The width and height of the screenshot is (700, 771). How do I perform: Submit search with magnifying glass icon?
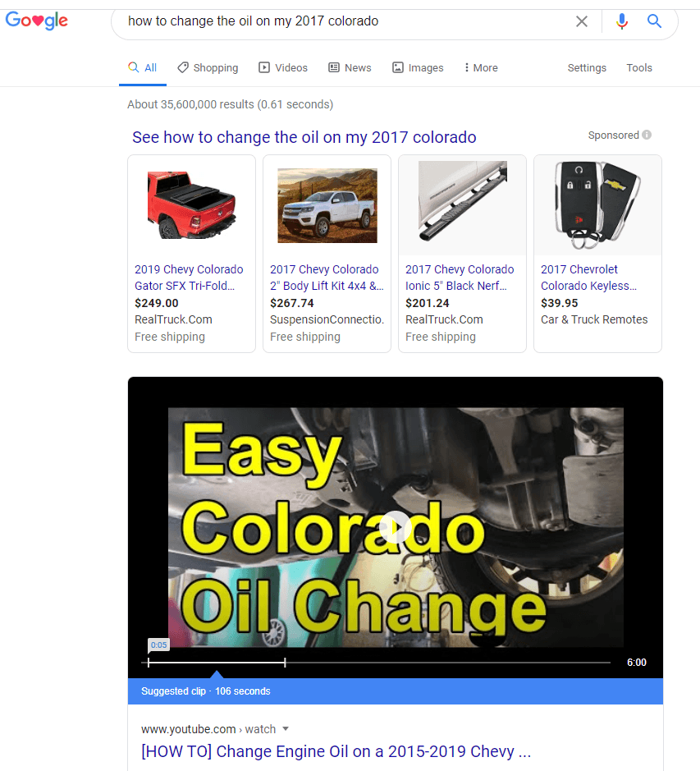coord(654,21)
